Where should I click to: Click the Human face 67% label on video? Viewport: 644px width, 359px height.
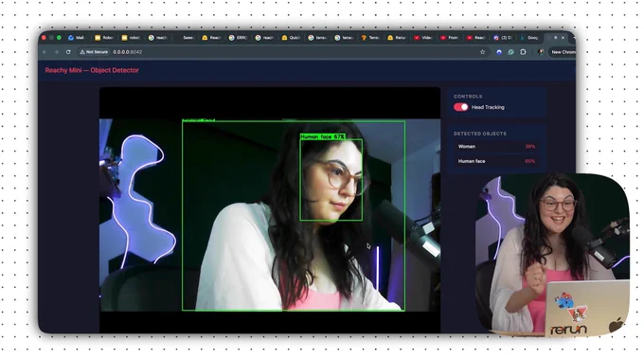323,136
